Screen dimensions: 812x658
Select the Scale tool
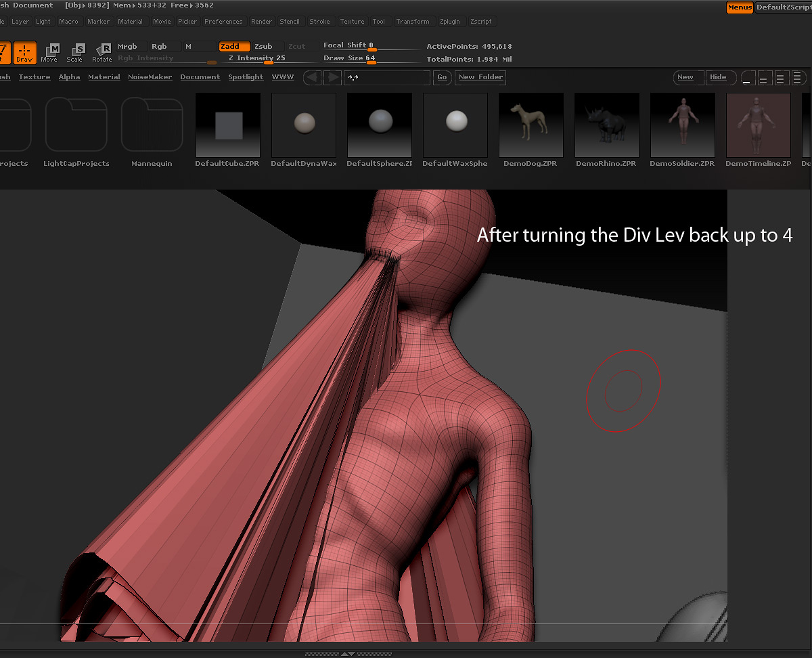(75, 52)
